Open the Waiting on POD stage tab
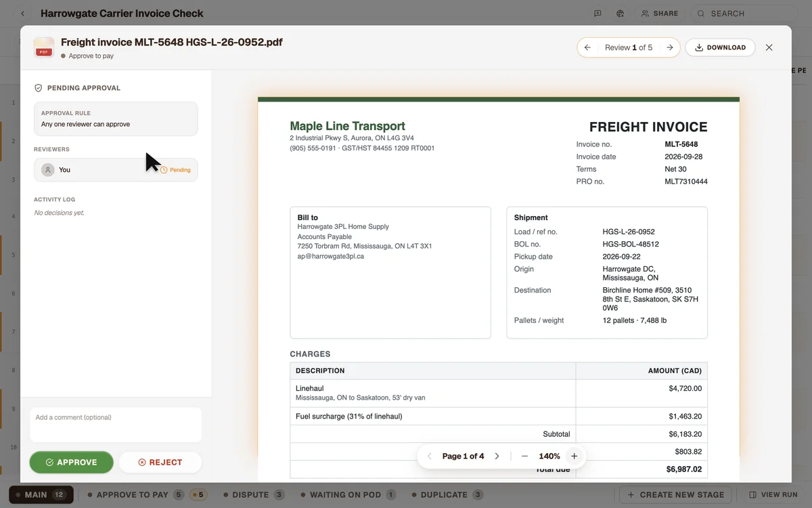 348,495
